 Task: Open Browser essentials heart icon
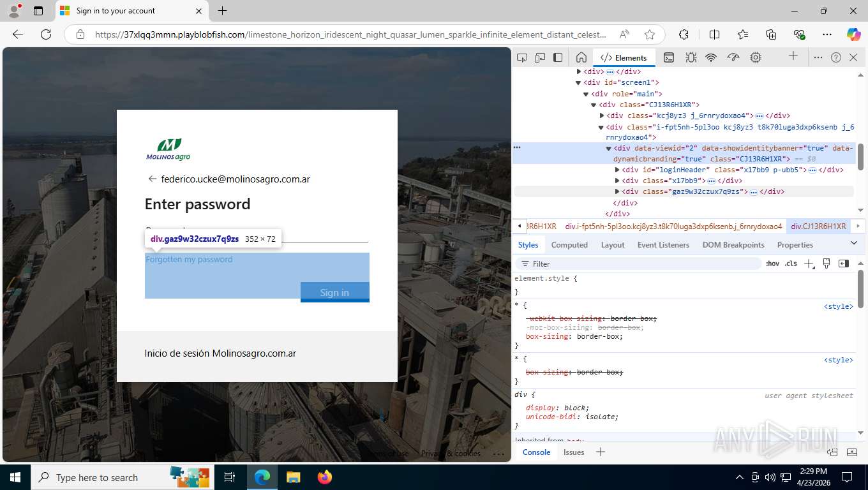pos(799,34)
